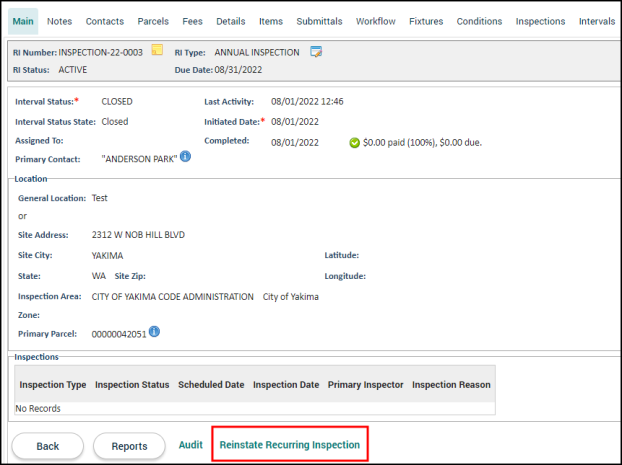Viewport: 622px width, 465px height.
Task: Click the green paid checkmark icon
Action: [x=354, y=143]
